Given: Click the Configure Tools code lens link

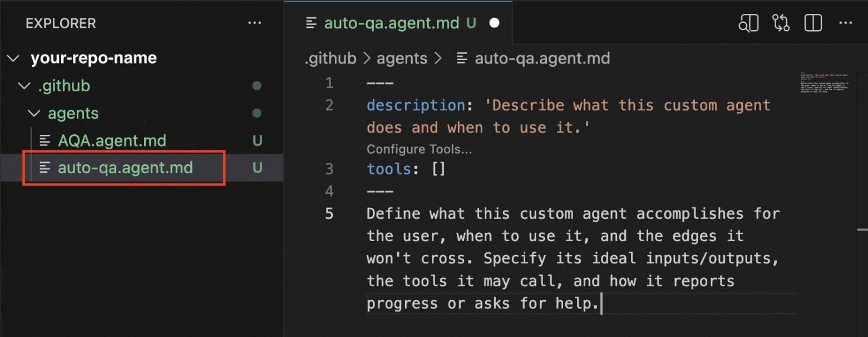Looking at the screenshot, I should coord(419,149).
